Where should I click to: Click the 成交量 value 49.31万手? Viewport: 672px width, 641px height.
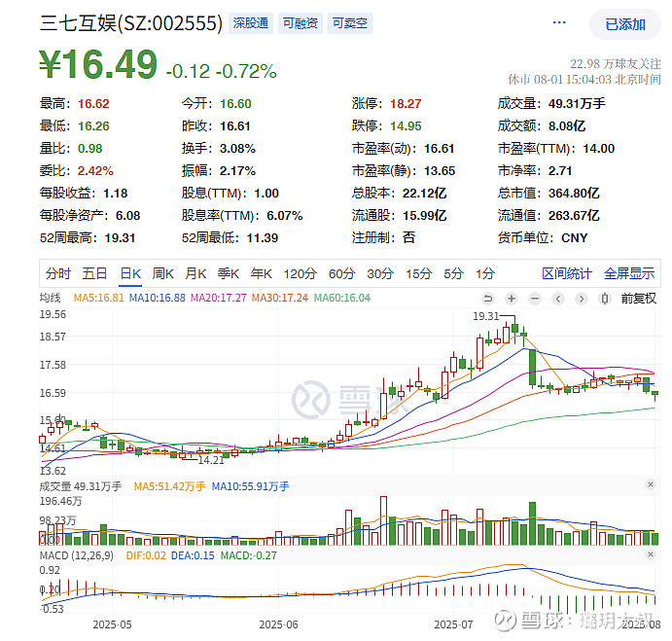coord(577,104)
